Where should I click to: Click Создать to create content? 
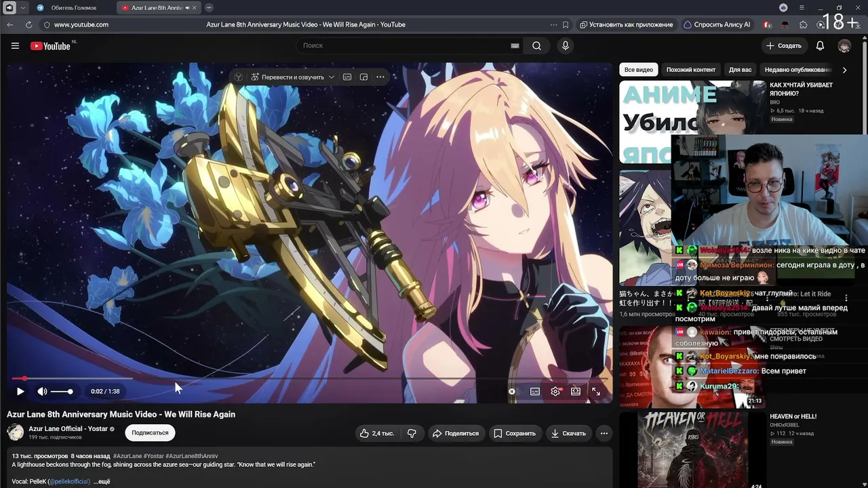coord(784,45)
